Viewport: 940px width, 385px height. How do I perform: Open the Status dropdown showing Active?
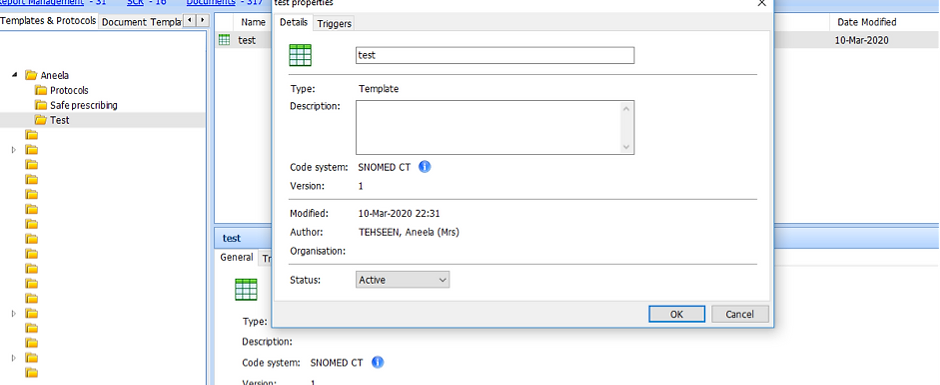(x=402, y=280)
